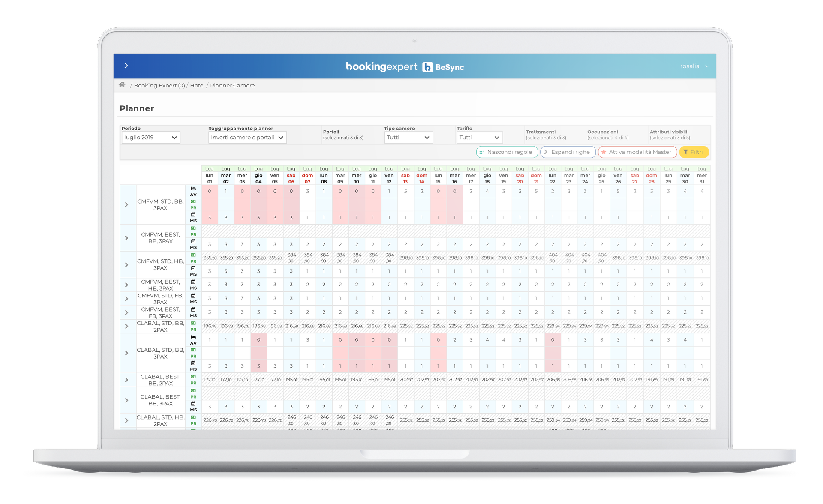
Task: Expand the CMFVM, BEST, BB, 3PAX row
Action: coord(127,238)
